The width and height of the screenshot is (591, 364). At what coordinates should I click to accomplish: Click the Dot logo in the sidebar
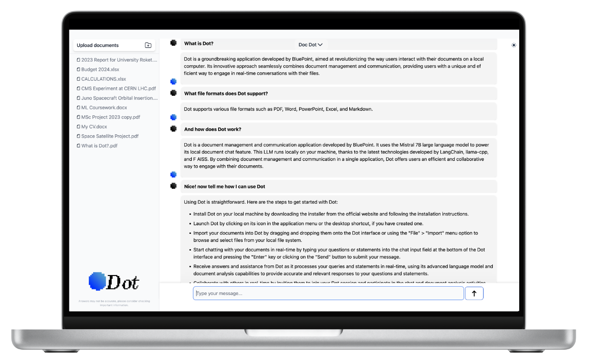[114, 282]
